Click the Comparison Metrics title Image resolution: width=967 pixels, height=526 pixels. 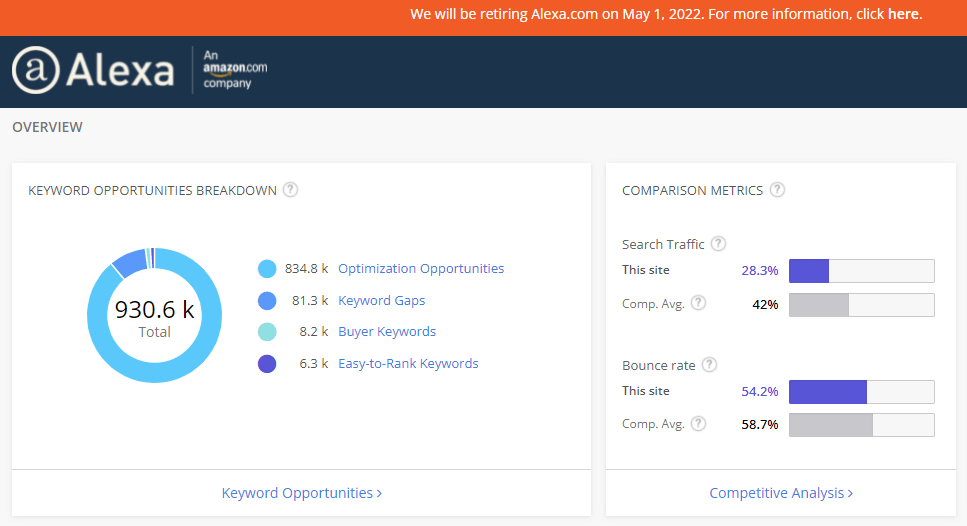pyautogui.click(x=693, y=191)
